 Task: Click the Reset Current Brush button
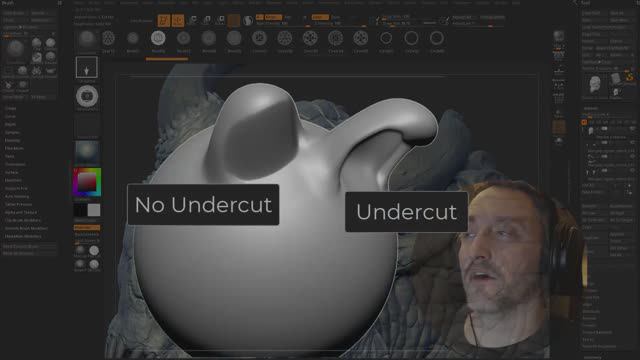[x=29, y=247]
